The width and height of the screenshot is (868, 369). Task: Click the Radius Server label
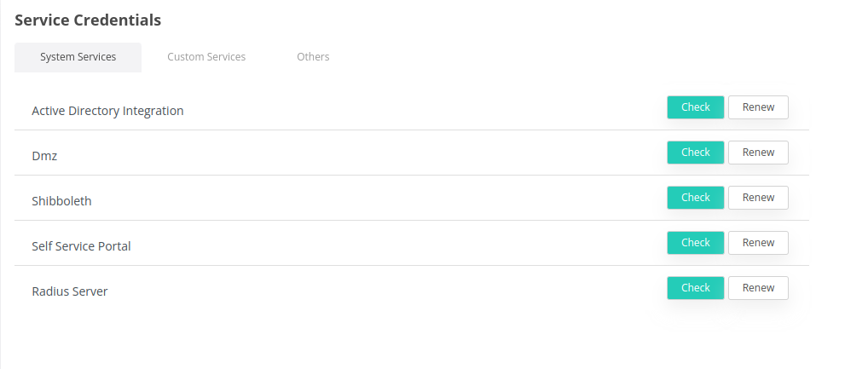69,291
